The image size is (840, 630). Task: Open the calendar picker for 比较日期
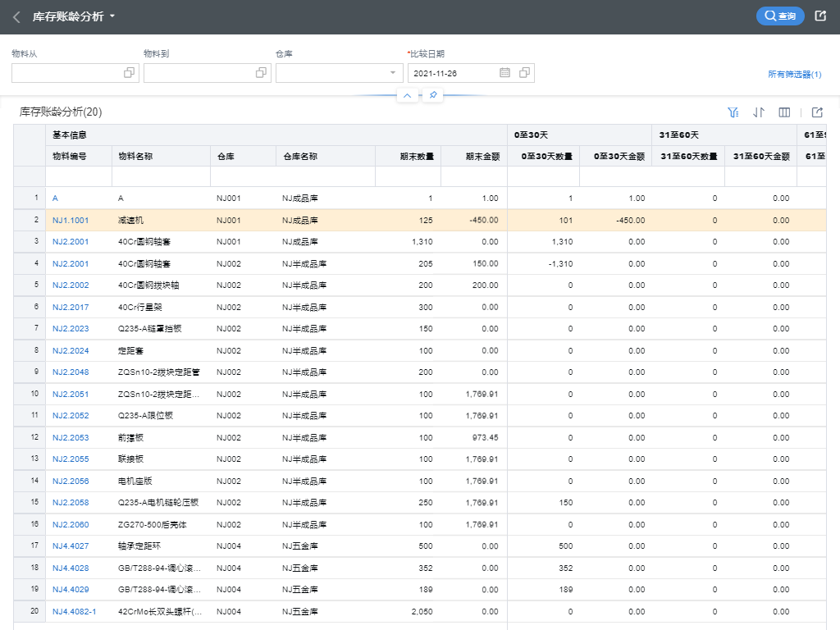coord(504,73)
